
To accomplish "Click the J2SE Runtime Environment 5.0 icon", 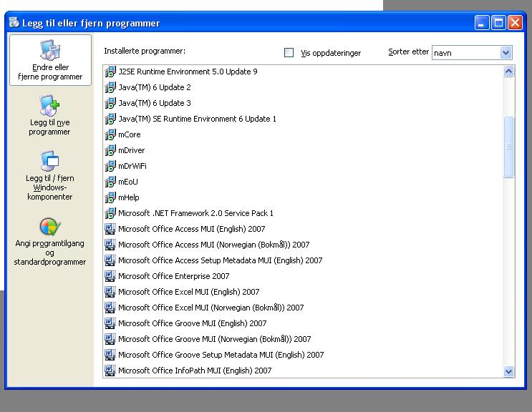I will click(x=110, y=72).
